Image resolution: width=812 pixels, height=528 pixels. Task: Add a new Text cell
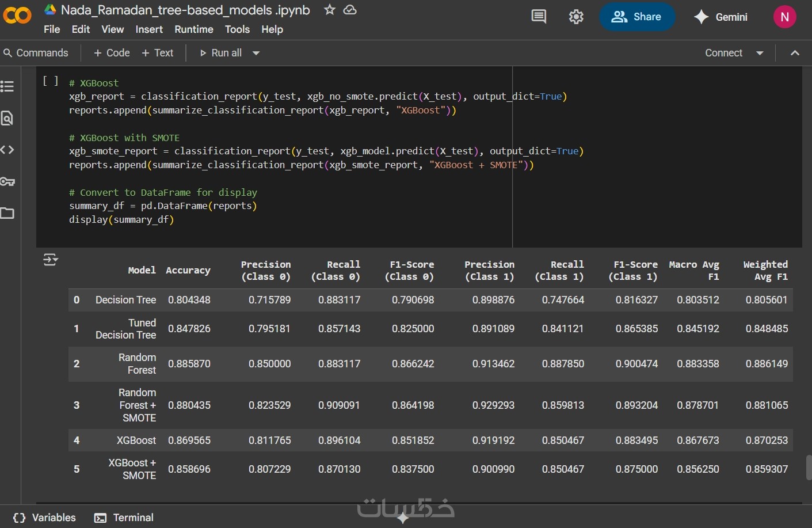click(x=157, y=53)
